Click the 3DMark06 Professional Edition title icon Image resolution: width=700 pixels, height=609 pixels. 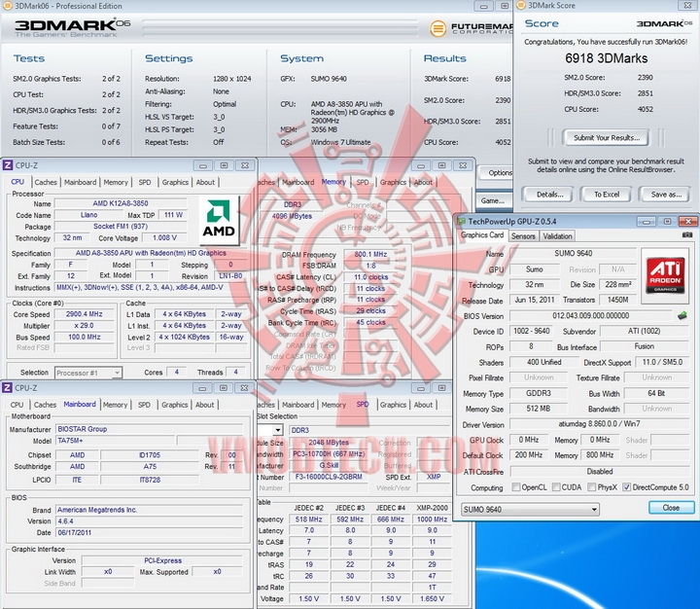pos(7,6)
